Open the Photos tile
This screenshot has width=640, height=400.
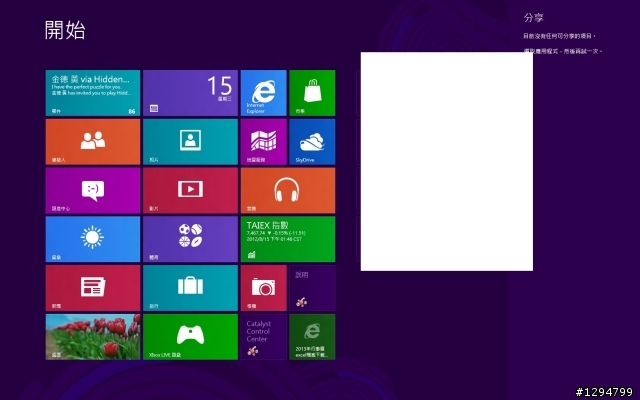(x=190, y=142)
